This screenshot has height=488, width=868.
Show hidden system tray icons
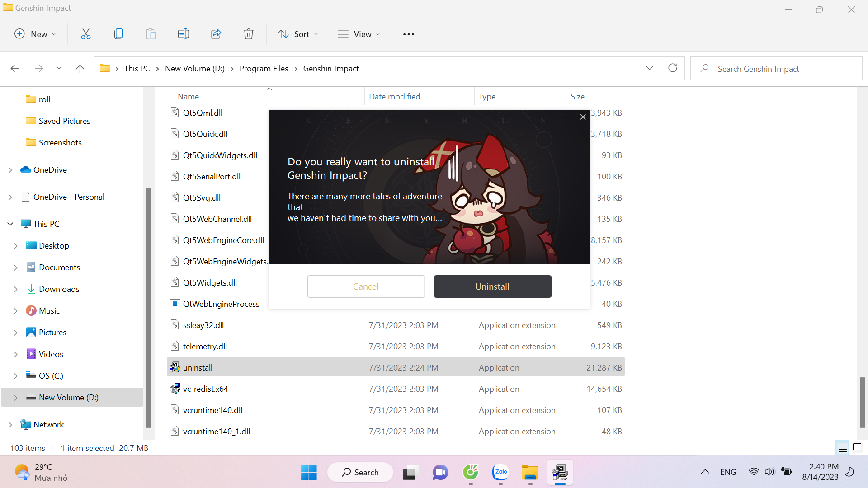705,472
